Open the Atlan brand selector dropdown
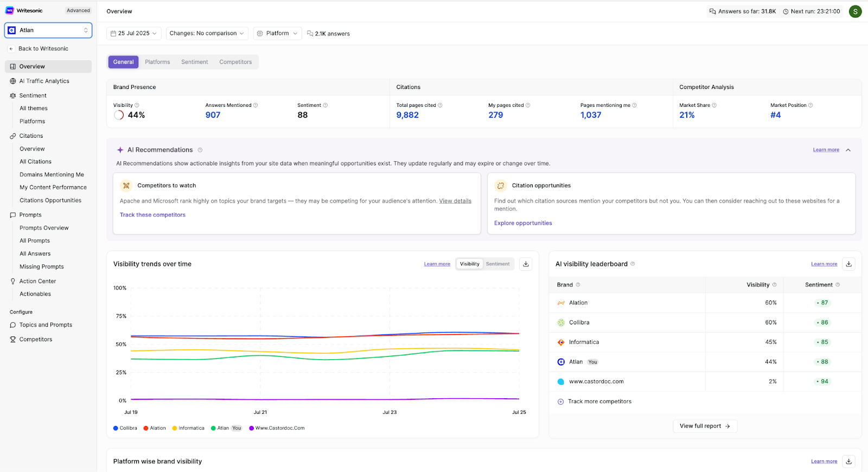 [48, 30]
